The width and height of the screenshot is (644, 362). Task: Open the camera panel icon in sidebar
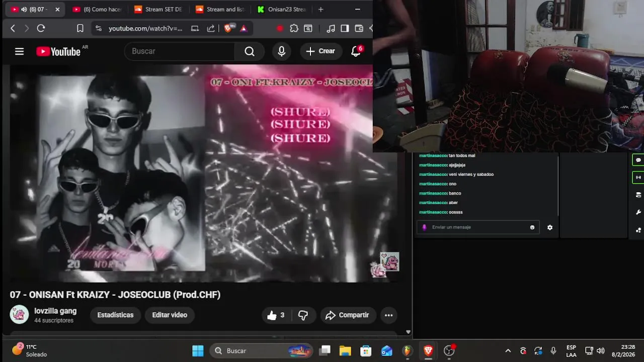point(638,195)
